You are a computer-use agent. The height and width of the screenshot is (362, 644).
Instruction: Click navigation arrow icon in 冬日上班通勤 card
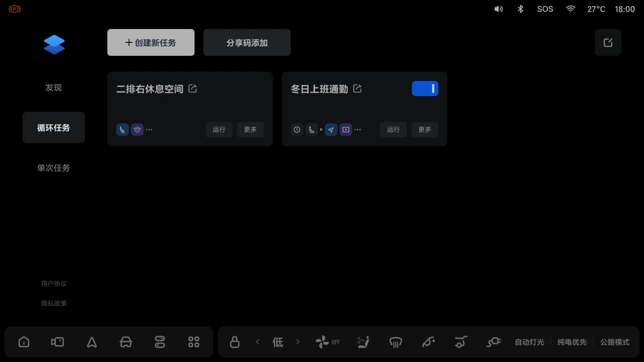(331, 129)
